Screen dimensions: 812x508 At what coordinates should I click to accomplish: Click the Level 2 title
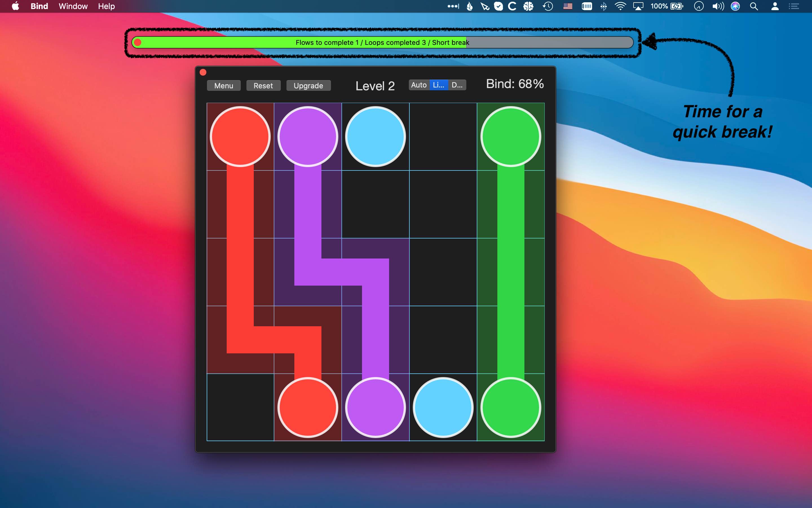tap(375, 86)
